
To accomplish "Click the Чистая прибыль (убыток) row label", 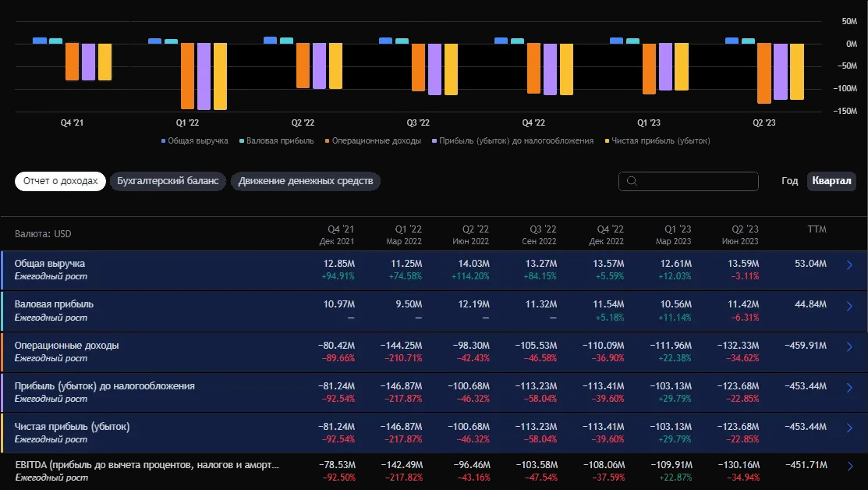I will pos(72,426).
